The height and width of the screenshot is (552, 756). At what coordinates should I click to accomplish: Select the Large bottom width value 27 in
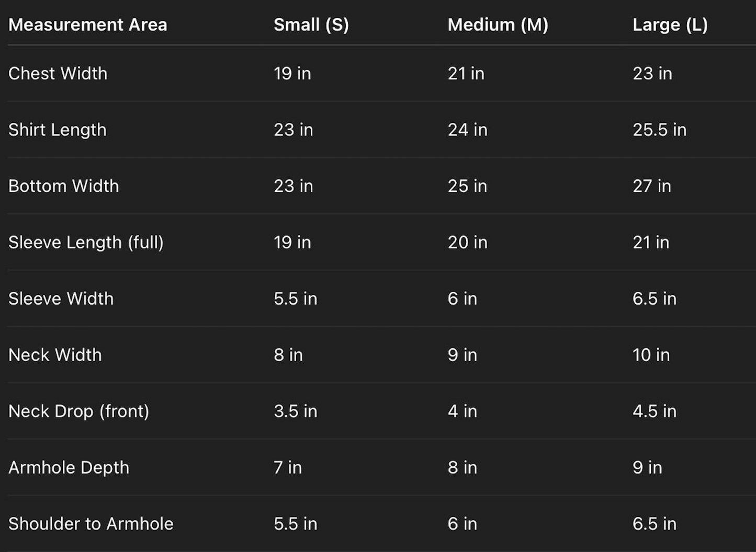[651, 186]
